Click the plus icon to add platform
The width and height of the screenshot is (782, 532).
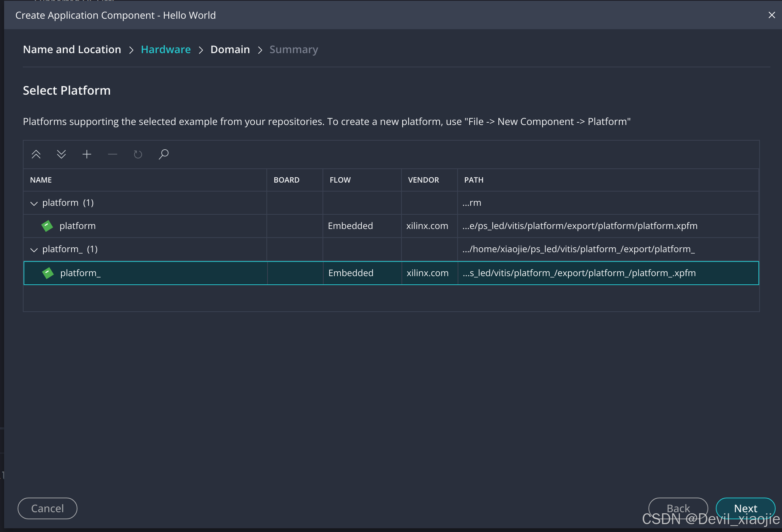(87, 154)
